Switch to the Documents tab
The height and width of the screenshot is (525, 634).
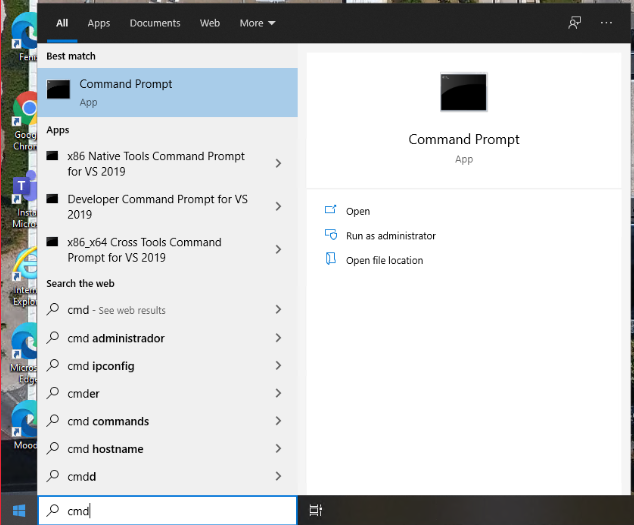coord(155,23)
